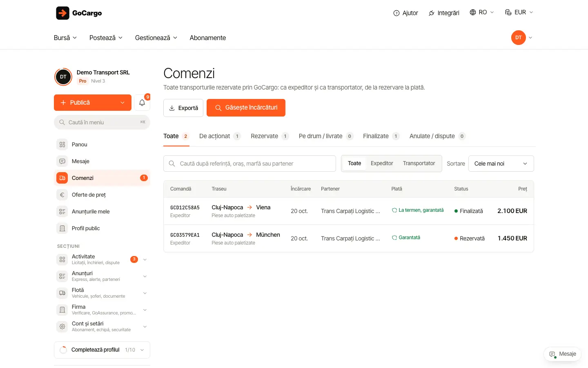Open the floating Mesaje chat widget
Image resolution: width=588 pixels, height=368 pixels.
pyautogui.click(x=562, y=354)
